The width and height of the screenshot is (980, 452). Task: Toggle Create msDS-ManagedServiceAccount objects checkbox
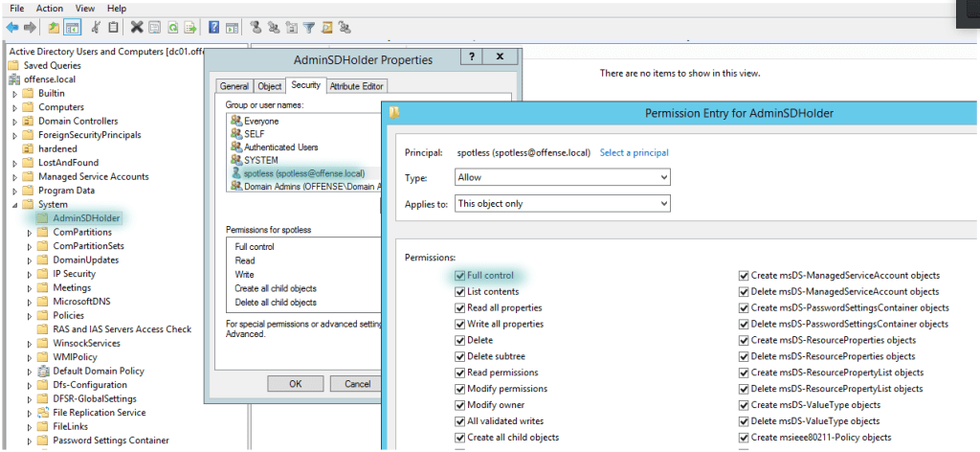pos(743,276)
